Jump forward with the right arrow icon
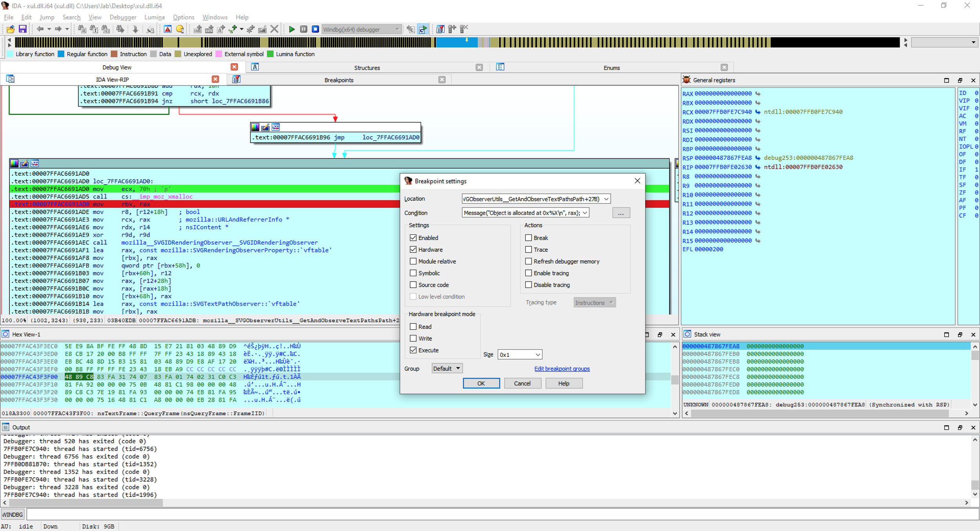Viewport: 980px width, 531px height. [58, 29]
